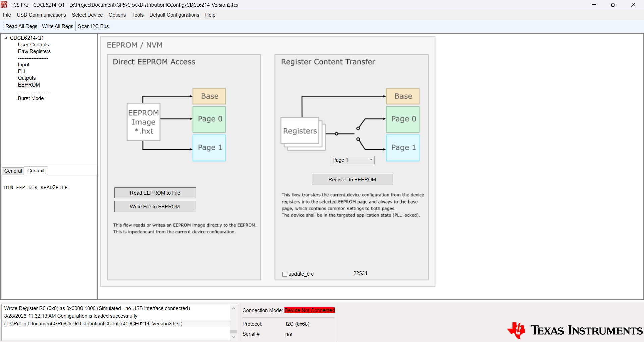Select User Controls in the device tree
The width and height of the screenshot is (644, 342).
coord(33,45)
